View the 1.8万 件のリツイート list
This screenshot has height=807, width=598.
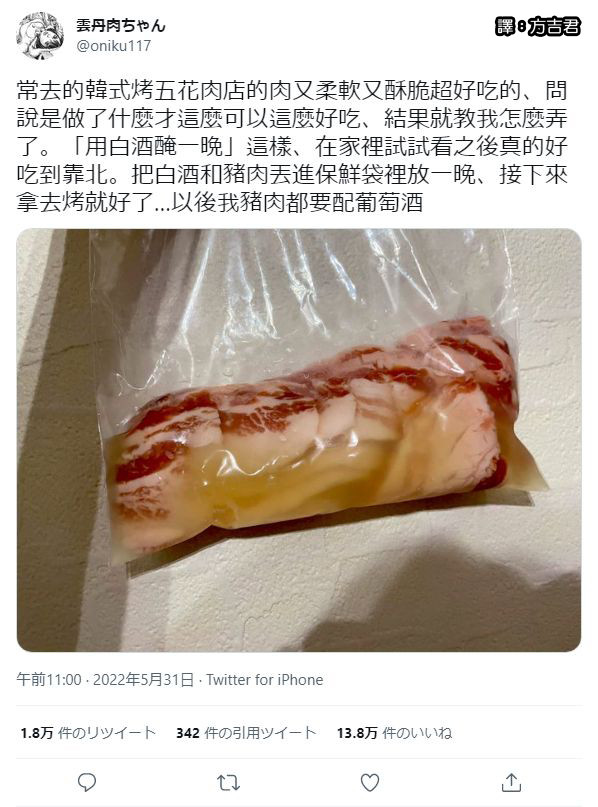[x=88, y=733]
